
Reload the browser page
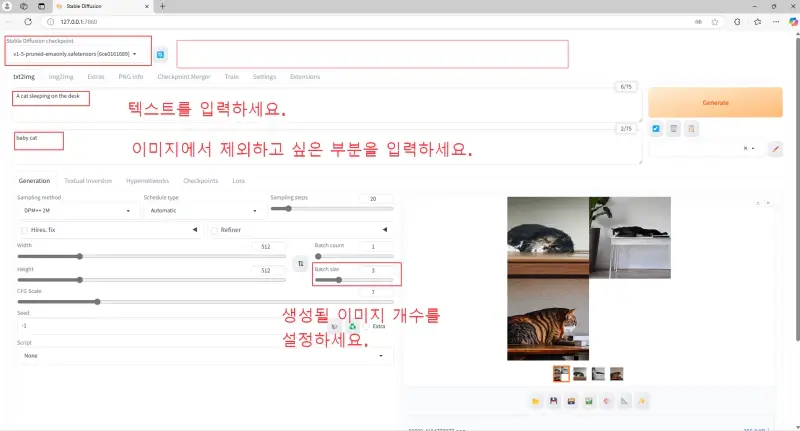pyautogui.click(x=28, y=22)
